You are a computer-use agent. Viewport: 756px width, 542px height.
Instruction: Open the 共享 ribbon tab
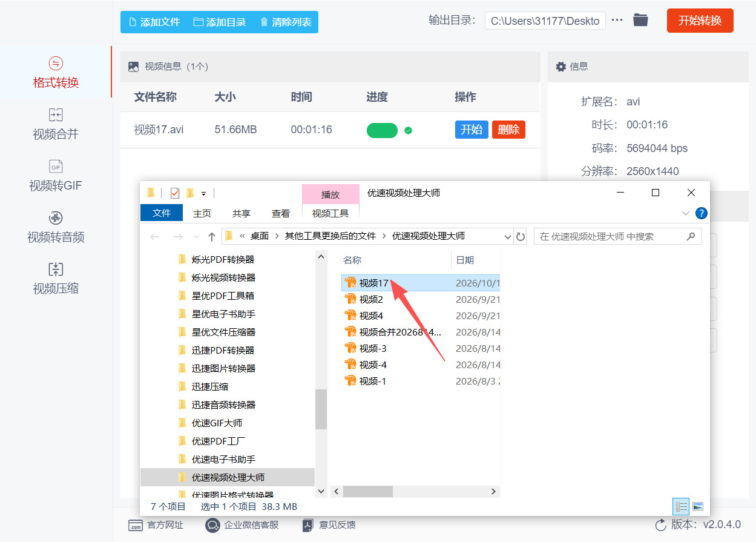(242, 213)
